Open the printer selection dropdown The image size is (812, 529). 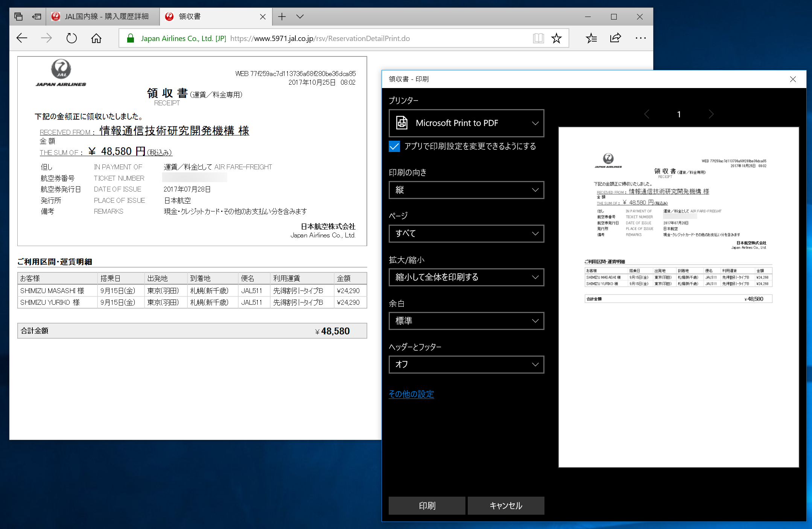pyautogui.click(x=466, y=123)
